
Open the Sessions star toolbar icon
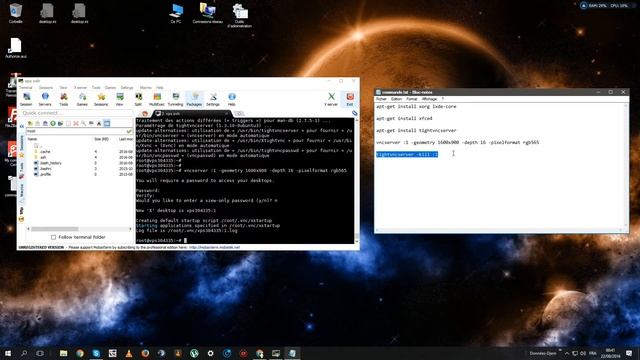[x=101, y=99]
